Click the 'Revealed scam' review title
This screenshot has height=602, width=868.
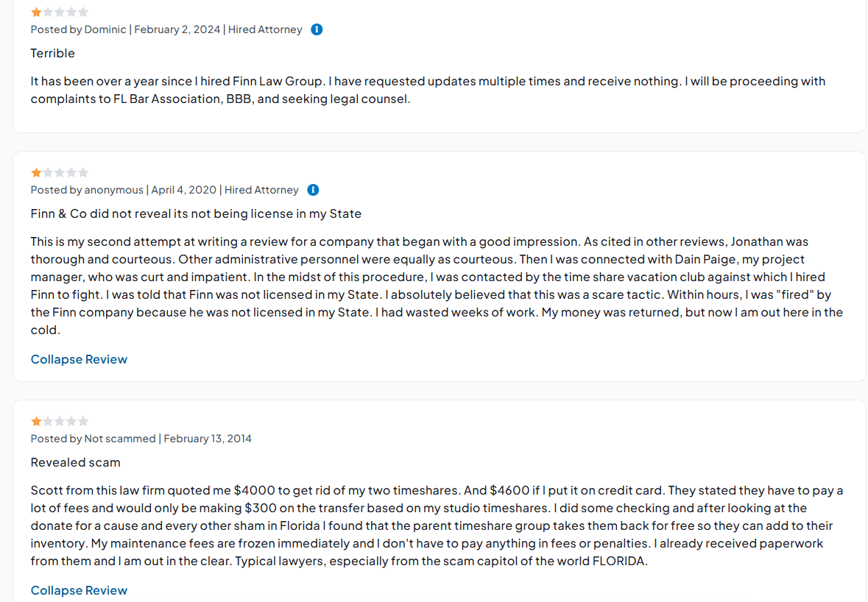click(x=75, y=462)
